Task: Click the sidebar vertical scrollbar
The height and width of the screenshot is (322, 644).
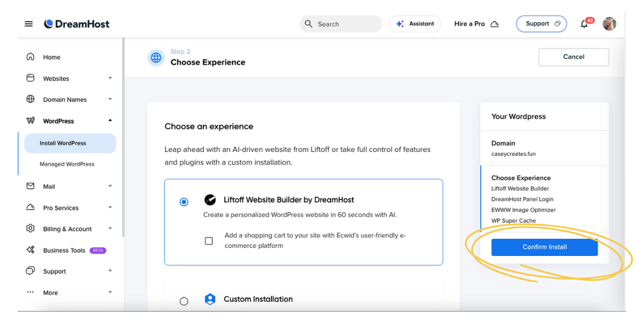Action: (x=123, y=137)
